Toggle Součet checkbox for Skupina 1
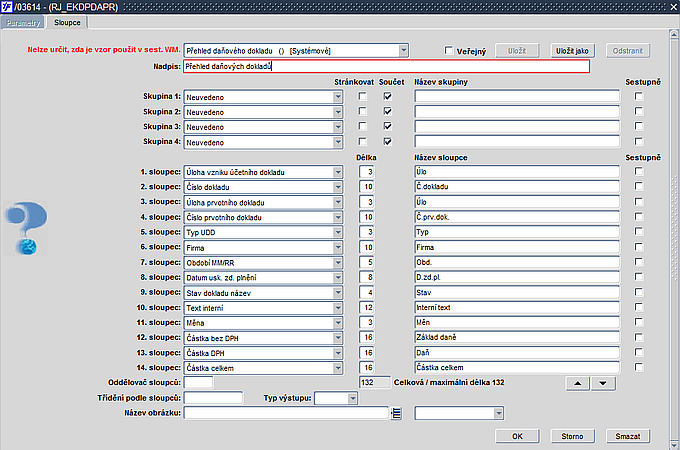Viewport: 680px width, 450px height. tap(387, 96)
